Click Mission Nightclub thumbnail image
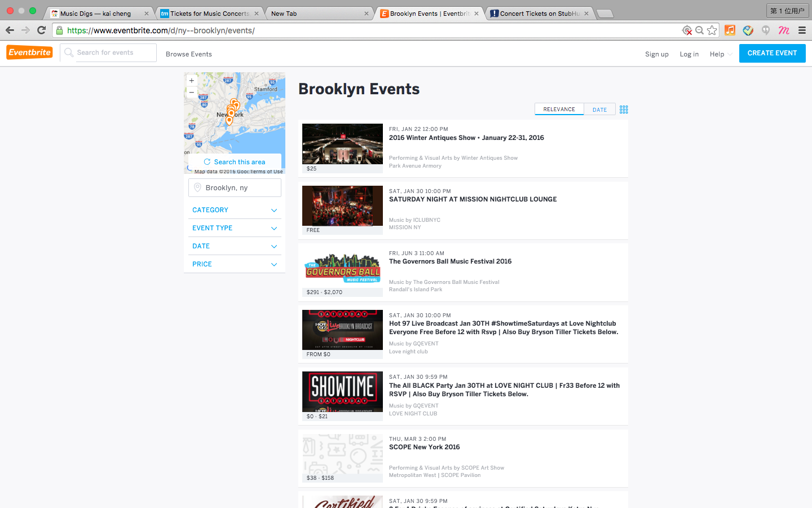 coord(342,206)
